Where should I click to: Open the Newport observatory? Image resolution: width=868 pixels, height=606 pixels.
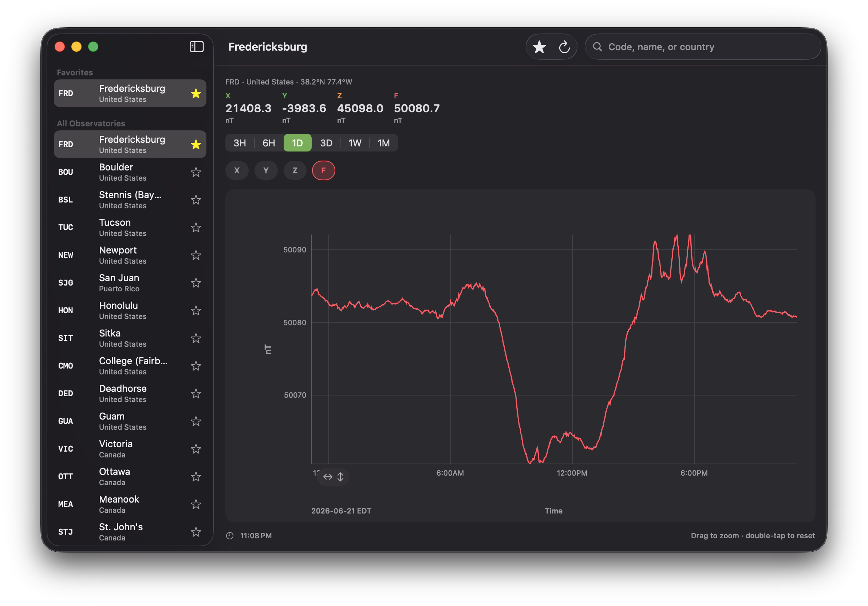pos(130,255)
